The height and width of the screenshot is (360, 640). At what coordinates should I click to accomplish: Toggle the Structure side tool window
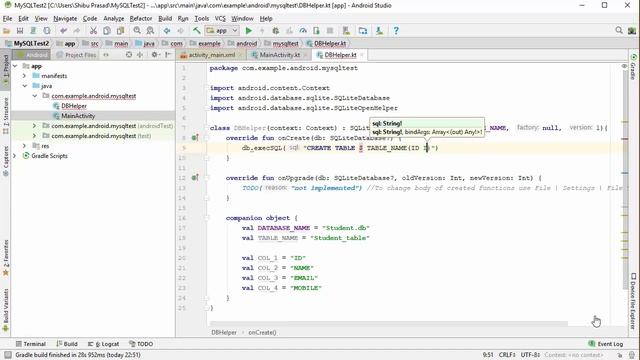tap(5, 116)
